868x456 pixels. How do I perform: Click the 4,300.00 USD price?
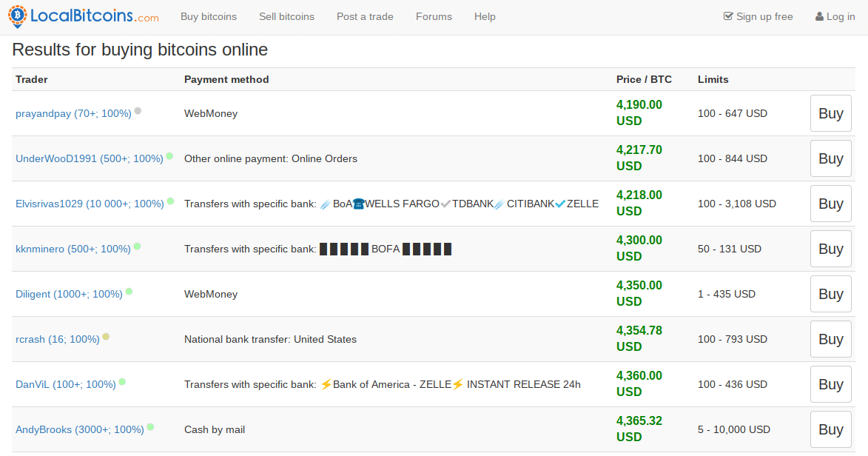tap(639, 248)
